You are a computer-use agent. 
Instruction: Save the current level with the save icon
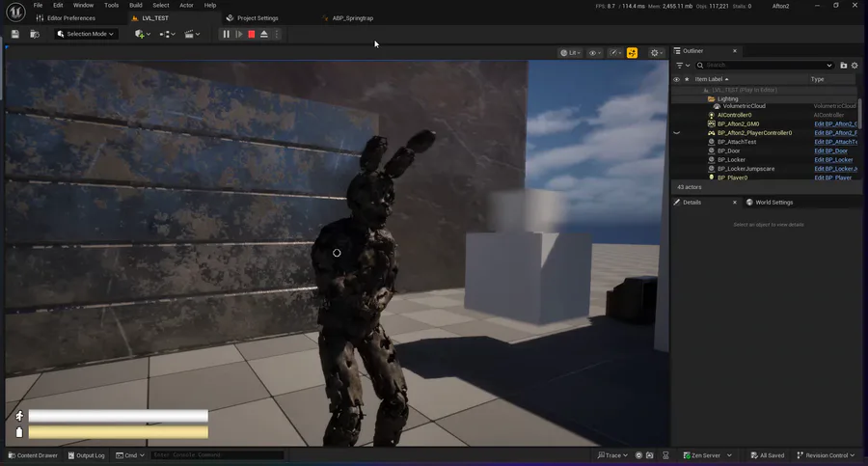(14, 35)
